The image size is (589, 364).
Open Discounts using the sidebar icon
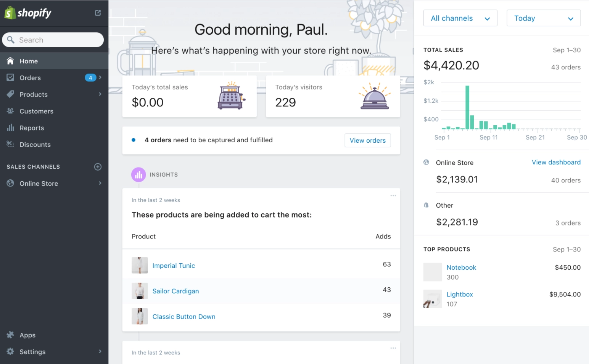pos(10,144)
